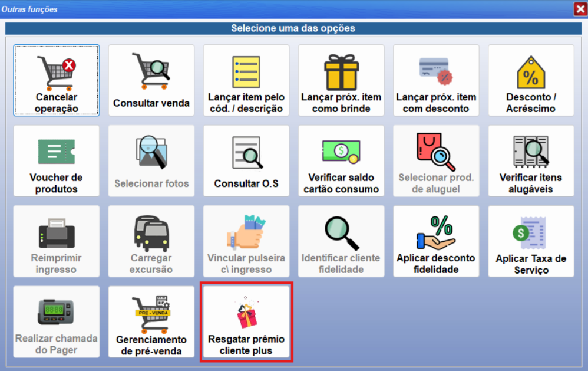Click Selecionar prod. de aluguel tile
Image resolution: width=588 pixels, height=371 pixels.
(436, 160)
